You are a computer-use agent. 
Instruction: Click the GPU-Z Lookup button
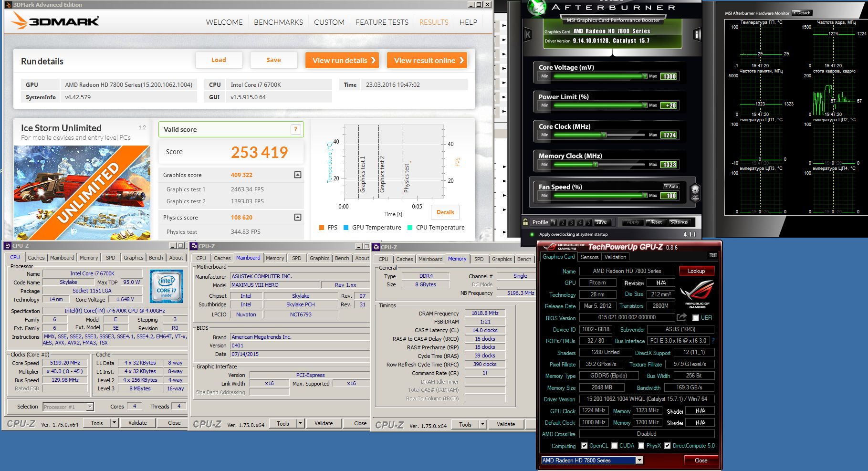pyautogui.click(x=696, y=271)
